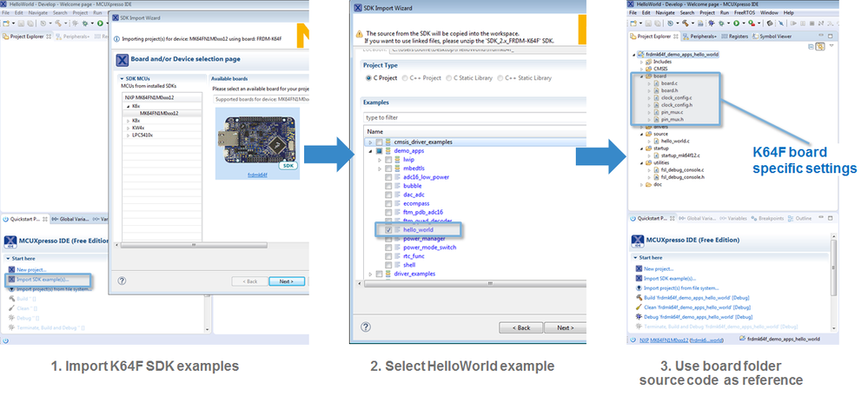Click NXP MK64FN1M0xxx12 status bar link
Image resolution: width=868 pixels, height=396 pixels.
(x=664, y=339)
